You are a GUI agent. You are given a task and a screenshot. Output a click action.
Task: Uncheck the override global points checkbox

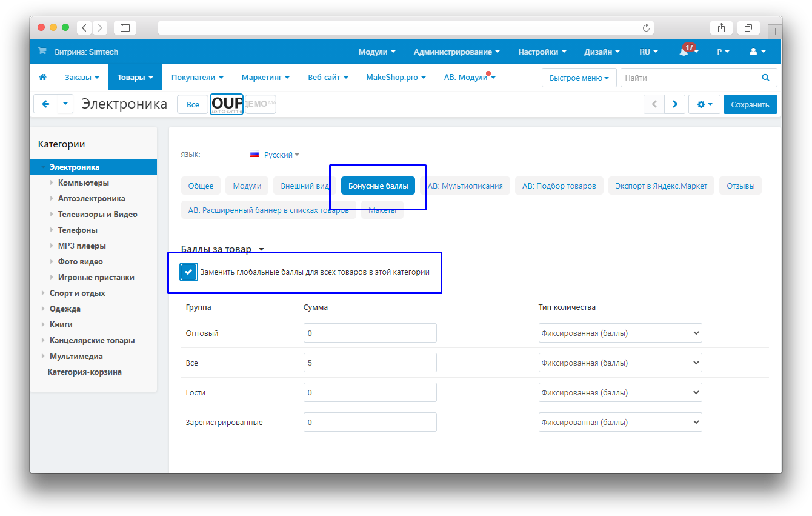pos(189,272)
